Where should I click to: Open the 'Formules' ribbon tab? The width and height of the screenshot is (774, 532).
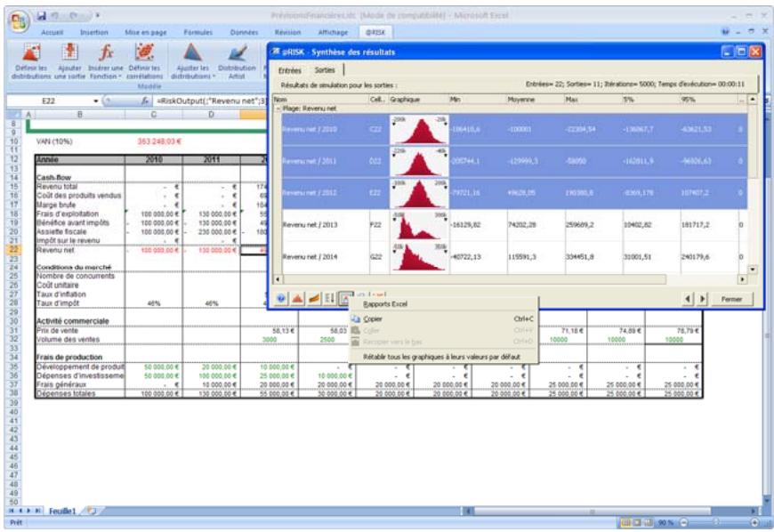pyautogui.click(x=195, y=31)
